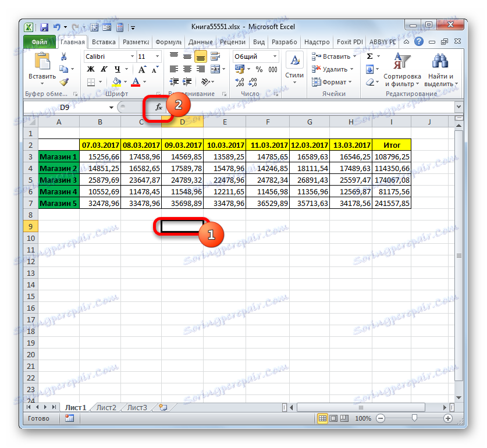Click the text orientation icon
The height and width of the screenshot is (448, 487).
point(205,82)
